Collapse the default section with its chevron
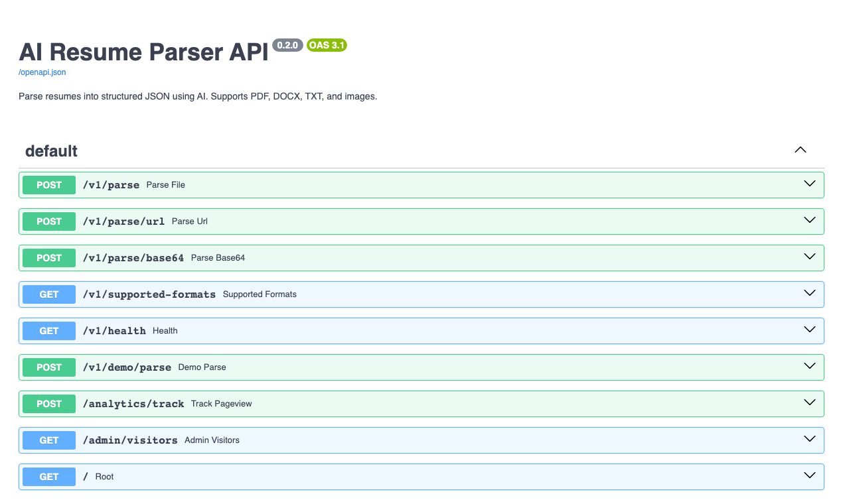The height and width of the screenshot is (504, 843). [800, 150]
